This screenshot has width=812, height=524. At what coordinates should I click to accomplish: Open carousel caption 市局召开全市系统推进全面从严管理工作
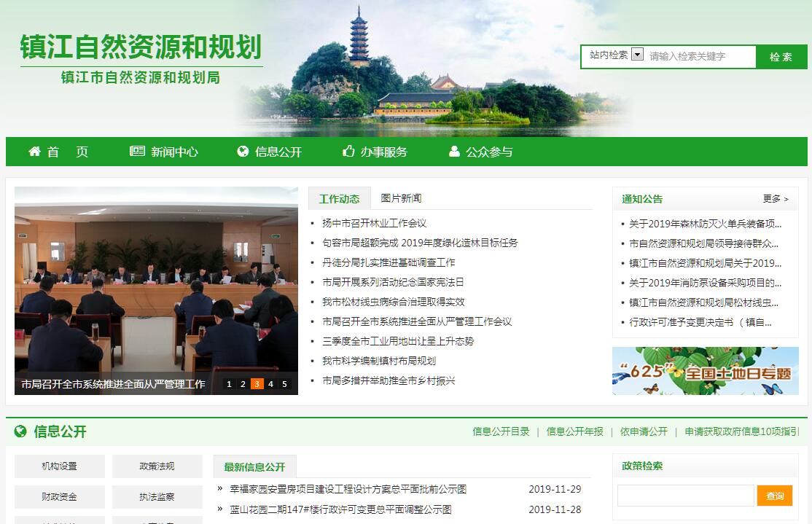coord(114,384)
